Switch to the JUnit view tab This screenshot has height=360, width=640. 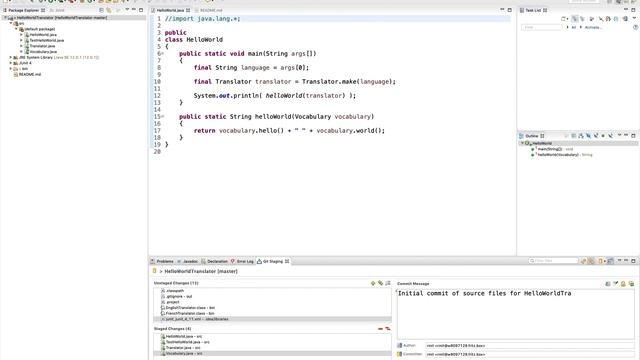point(58,10)
